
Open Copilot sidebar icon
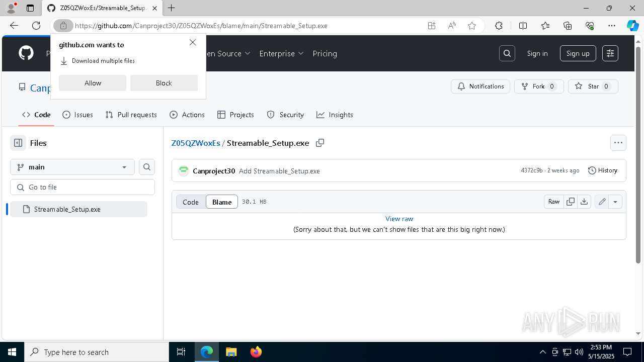pos(632,26)
